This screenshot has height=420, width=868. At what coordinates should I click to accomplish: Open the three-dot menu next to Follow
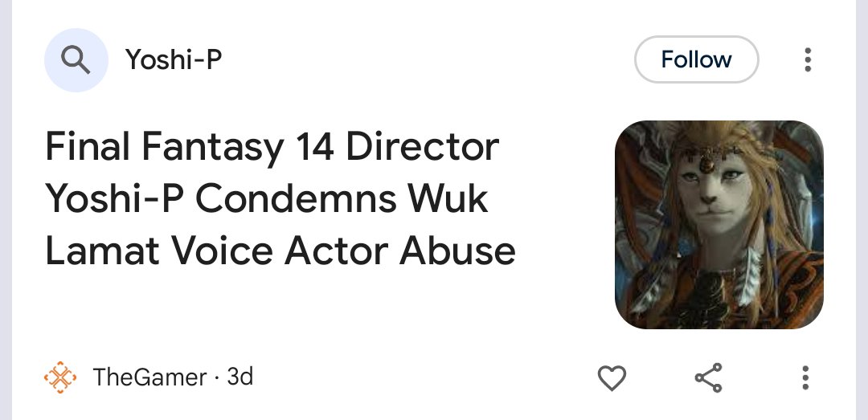(808, 59)
